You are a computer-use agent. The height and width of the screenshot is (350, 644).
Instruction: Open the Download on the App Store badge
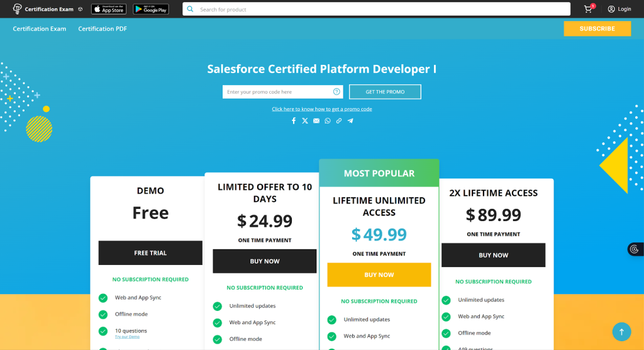[109, 9]
